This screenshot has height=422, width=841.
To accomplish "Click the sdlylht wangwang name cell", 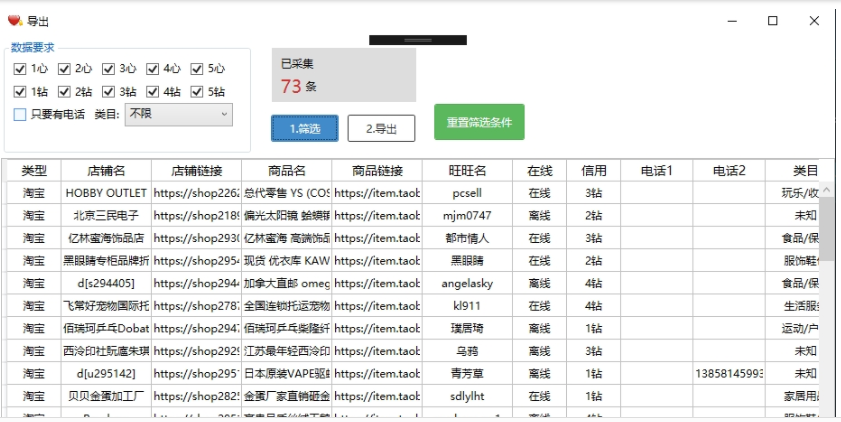I will point(467,396).
